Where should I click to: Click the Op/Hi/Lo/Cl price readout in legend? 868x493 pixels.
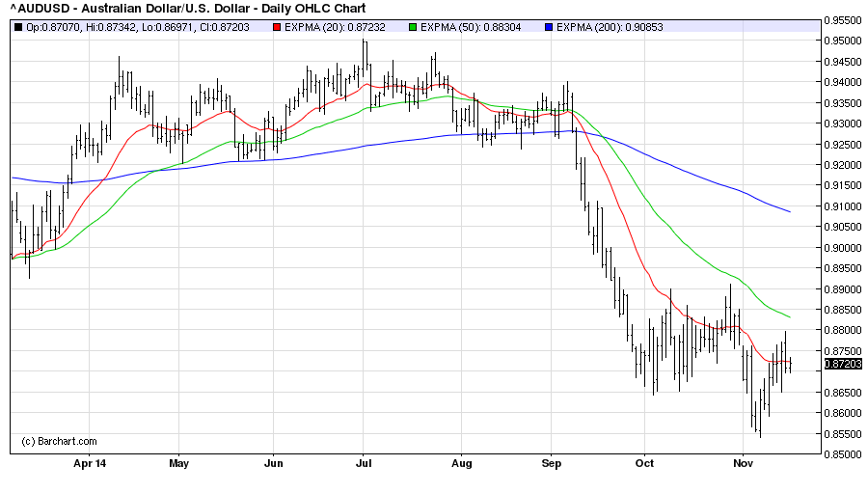pyautogui.click(x=137, y=26)
